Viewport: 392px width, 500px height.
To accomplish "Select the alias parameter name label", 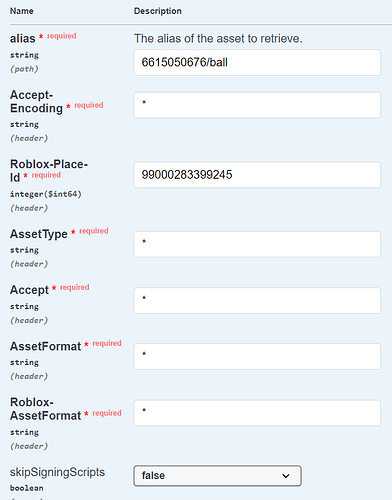I will tap(23, 39).
